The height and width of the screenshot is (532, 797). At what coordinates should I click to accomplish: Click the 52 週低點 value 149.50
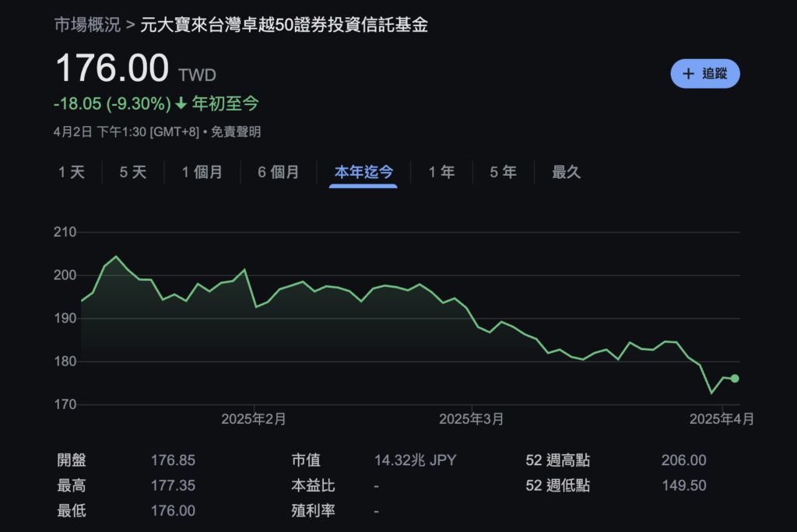click(683, 485)
